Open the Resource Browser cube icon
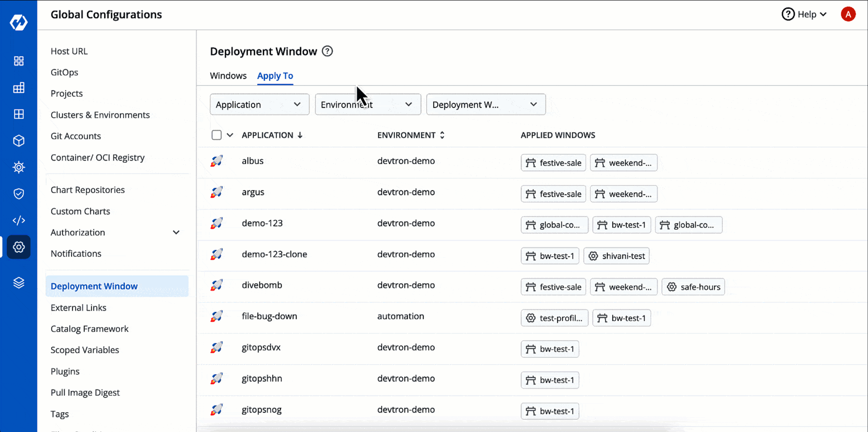The image size is (868, 432). click(19, 140)
